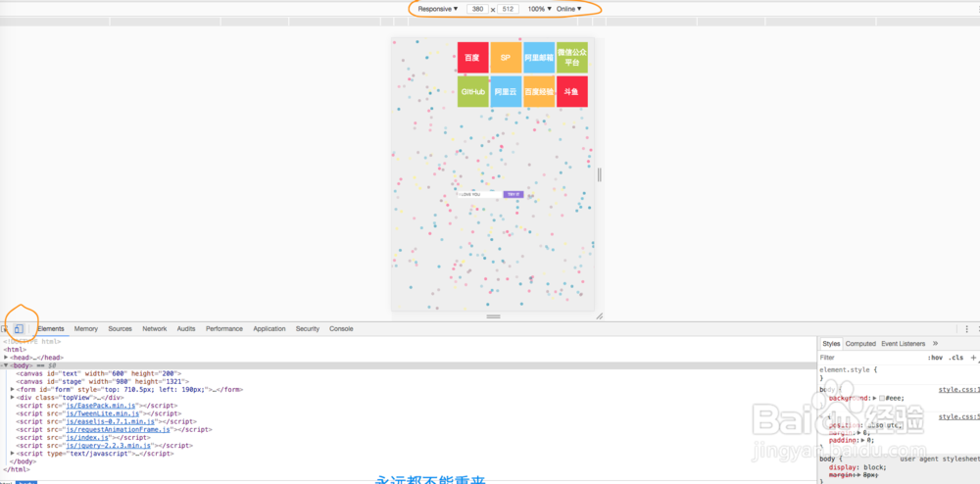Expand the form id="form" node
Image resolution: width=980 pixels, height=484 pixels.
(x=13, y=389)
